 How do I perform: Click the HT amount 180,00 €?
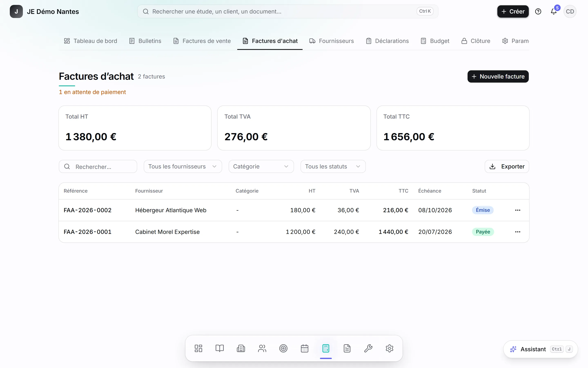(303, 210)
